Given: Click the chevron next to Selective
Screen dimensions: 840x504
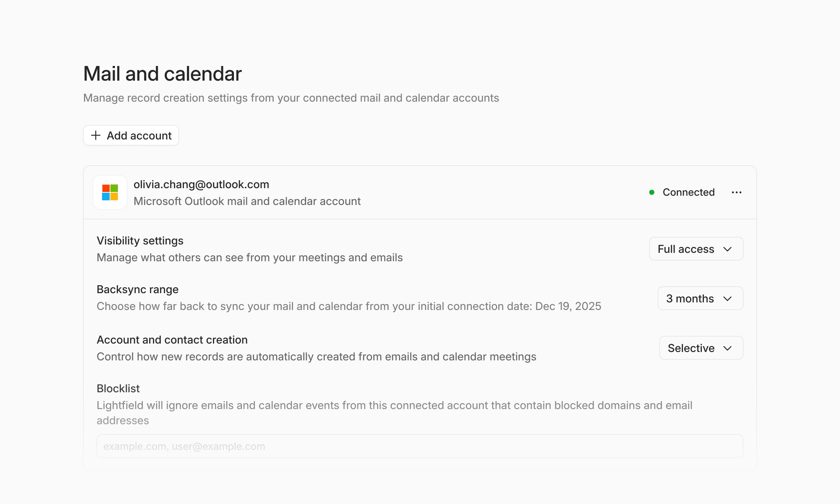Looking at the screenshot, I should (x=727, y=348).
